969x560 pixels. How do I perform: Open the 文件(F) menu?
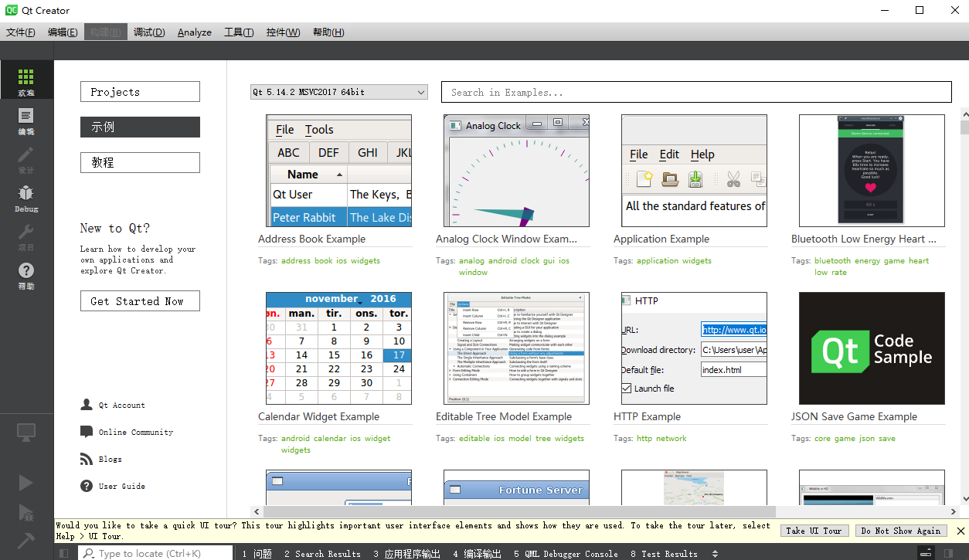(21, 32)
